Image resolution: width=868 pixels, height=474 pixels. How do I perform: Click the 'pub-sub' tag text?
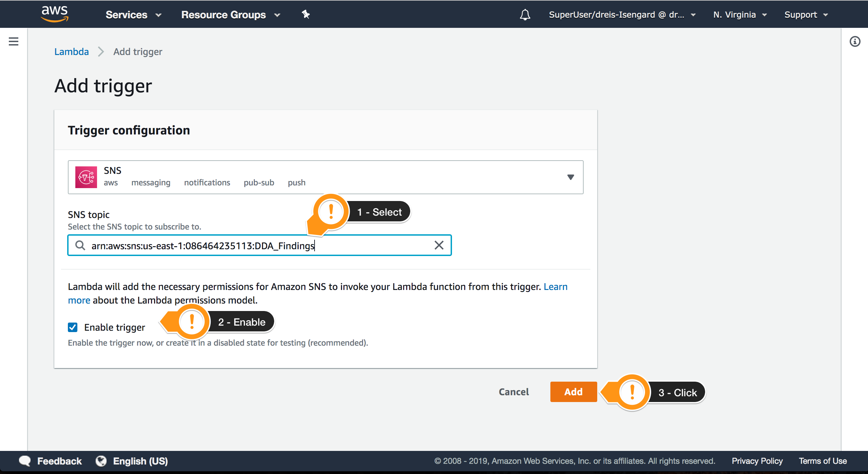[259, 183]
